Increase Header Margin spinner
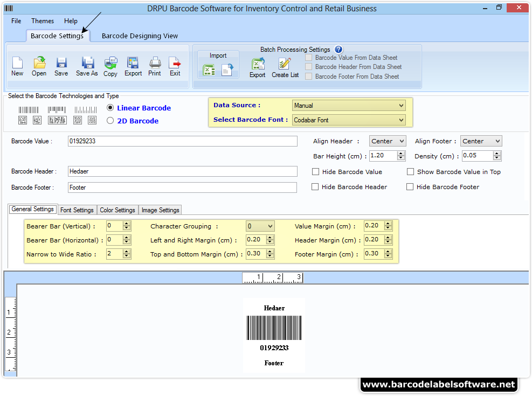This screenshot has height=396, width=532. [x=388, y=238]
